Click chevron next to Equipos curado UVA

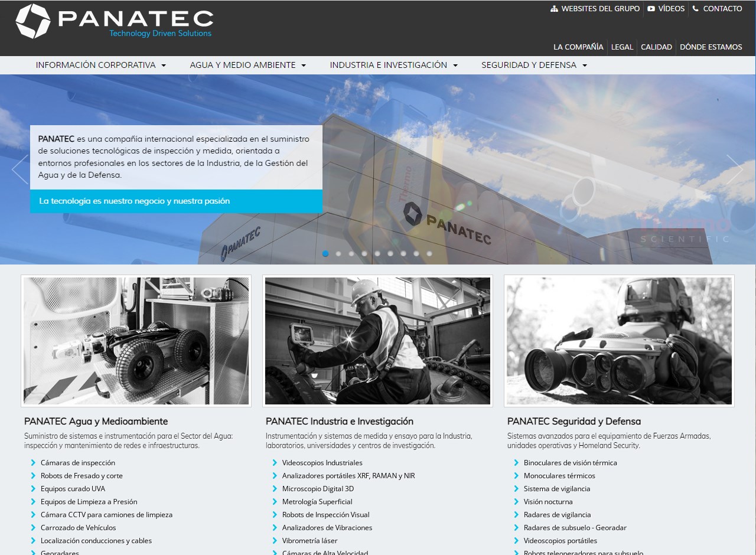34,489
